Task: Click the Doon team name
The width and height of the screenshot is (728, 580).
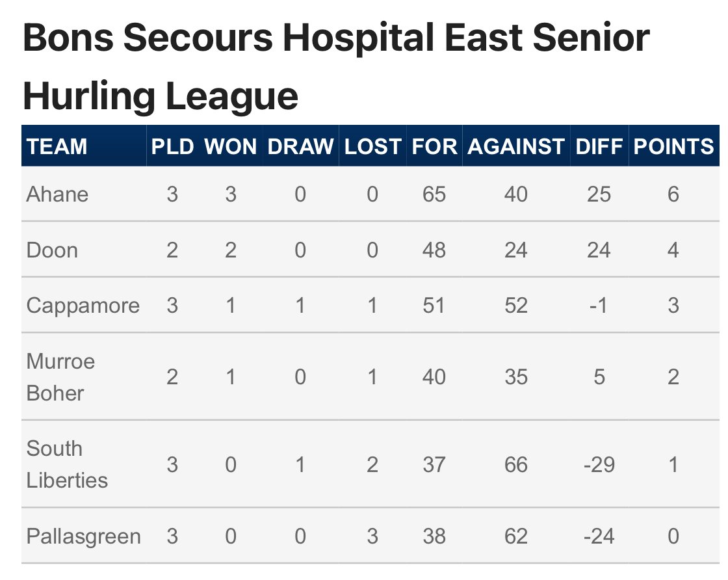Action: pyautogui.click(x=52, y=250)
